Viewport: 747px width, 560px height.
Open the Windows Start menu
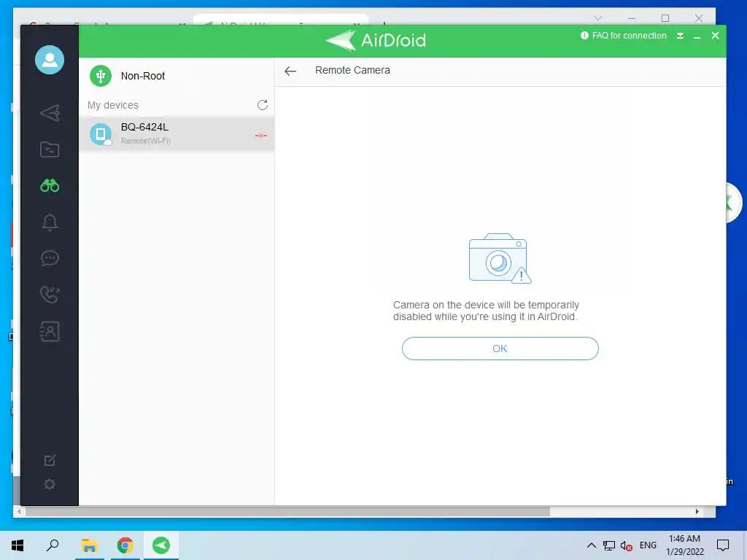pyautogui.click(x=18, y=545)
